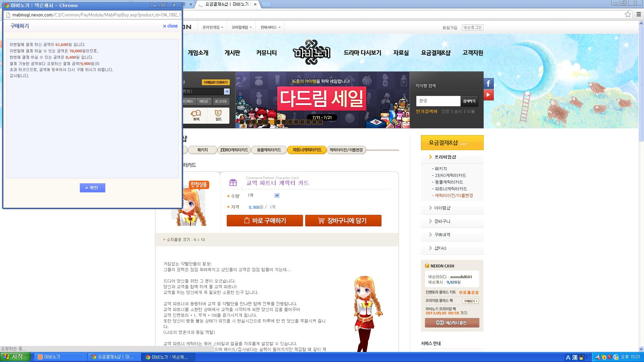The width and height of the screenshot is (644, 362).
Task: Bookmark the page with the star icon
Action: pos(628,14)
